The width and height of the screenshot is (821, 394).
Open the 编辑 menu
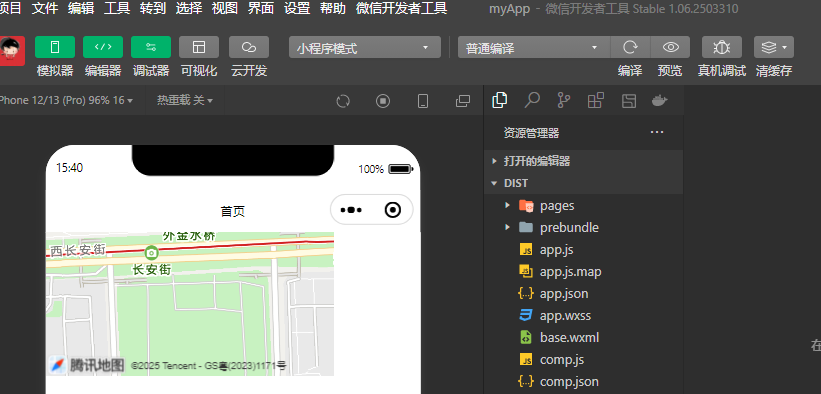click(x=81, y=8)
